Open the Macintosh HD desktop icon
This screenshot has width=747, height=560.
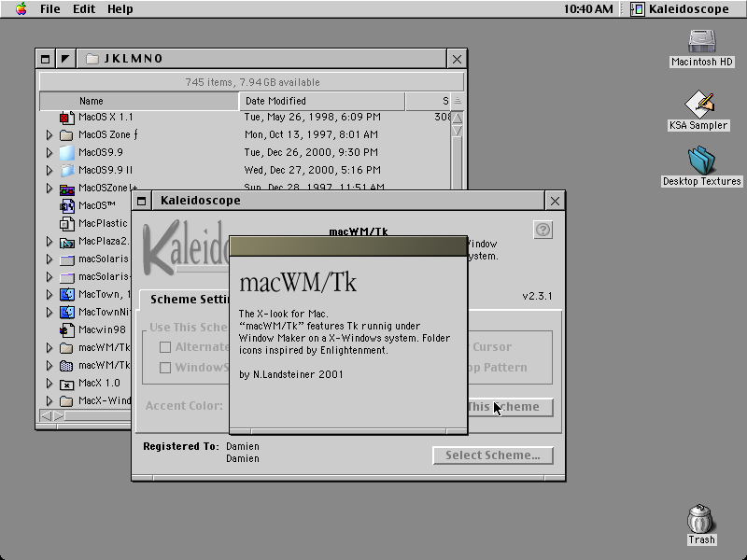click(x=701, y=41)
